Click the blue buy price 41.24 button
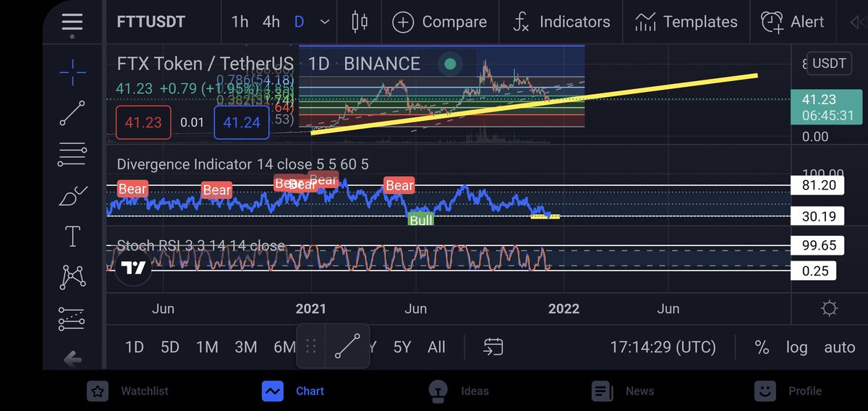Viewport: 868px width, 411px height. (x=242, y=122)
